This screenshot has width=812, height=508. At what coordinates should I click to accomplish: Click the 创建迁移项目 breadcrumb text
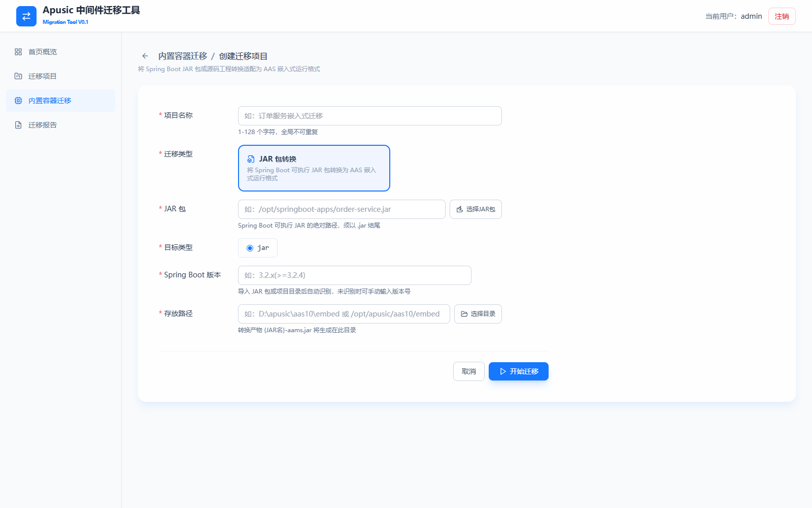[x=243, y=56]
